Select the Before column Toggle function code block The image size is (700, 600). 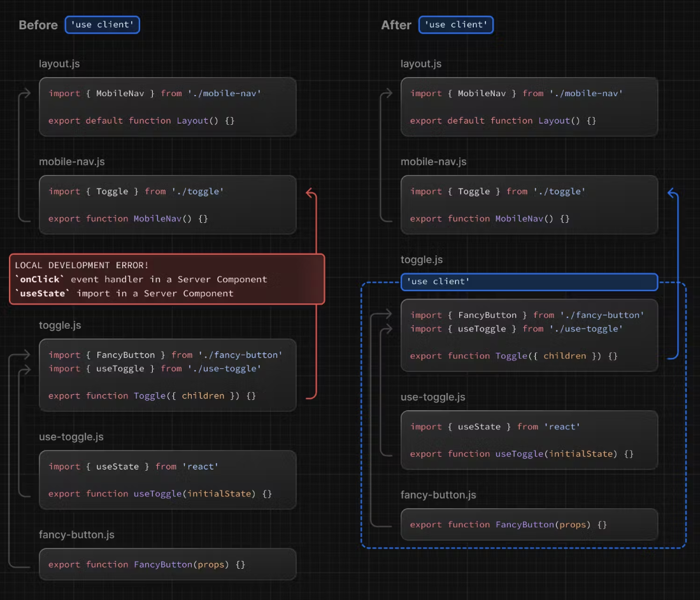168,375
